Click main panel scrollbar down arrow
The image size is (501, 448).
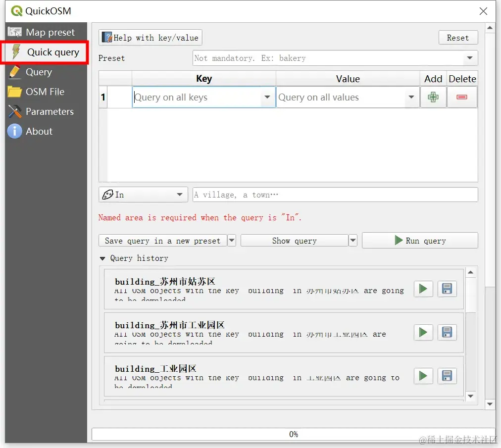(x=490, y=404)
